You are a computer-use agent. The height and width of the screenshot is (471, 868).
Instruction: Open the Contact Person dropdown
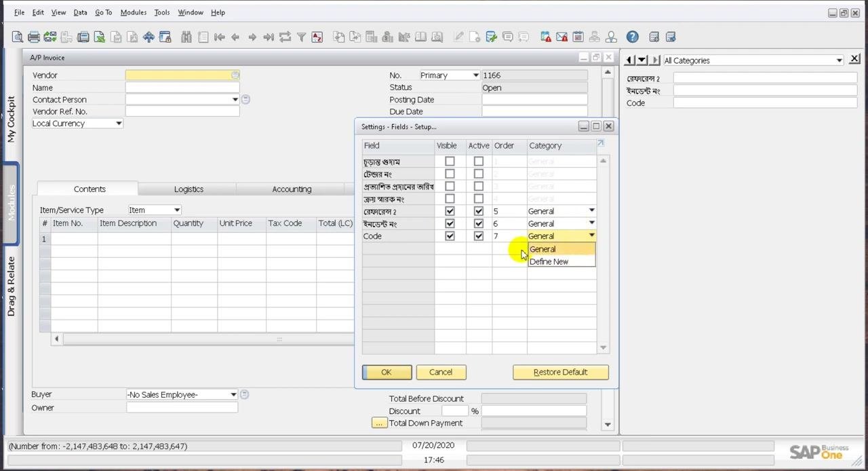(x=235, y=100)
